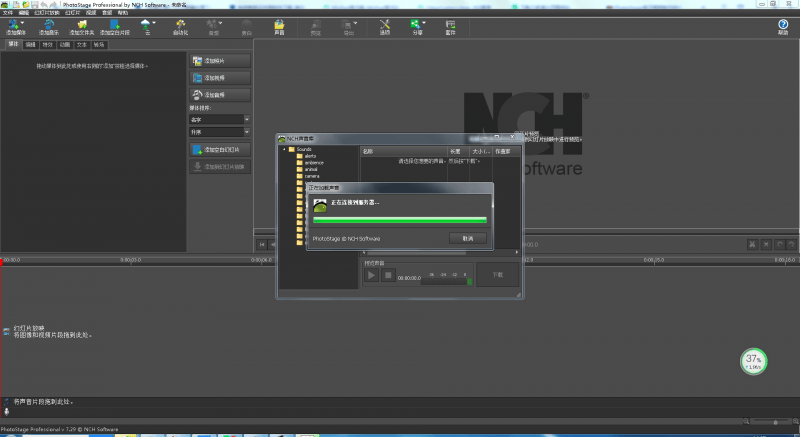Open the 帮助 help icon
The height and width of the screenshot is (437, 800).
tap(783, 26)
